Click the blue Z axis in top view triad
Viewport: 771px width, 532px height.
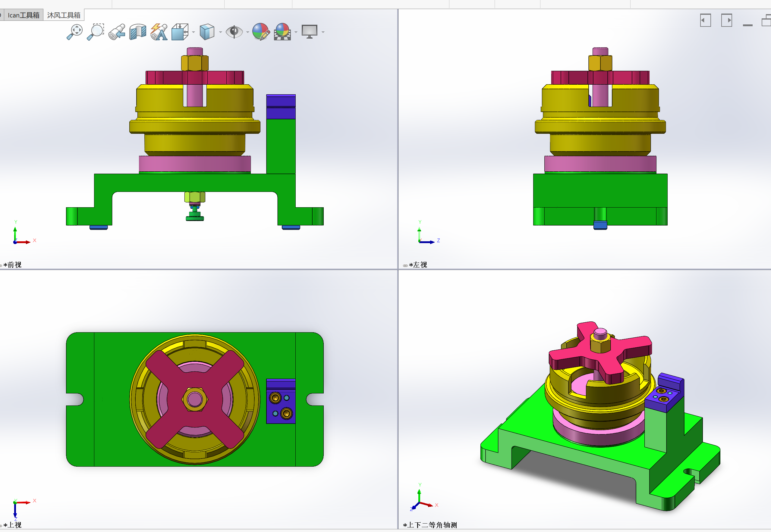[x=15, y=510]
